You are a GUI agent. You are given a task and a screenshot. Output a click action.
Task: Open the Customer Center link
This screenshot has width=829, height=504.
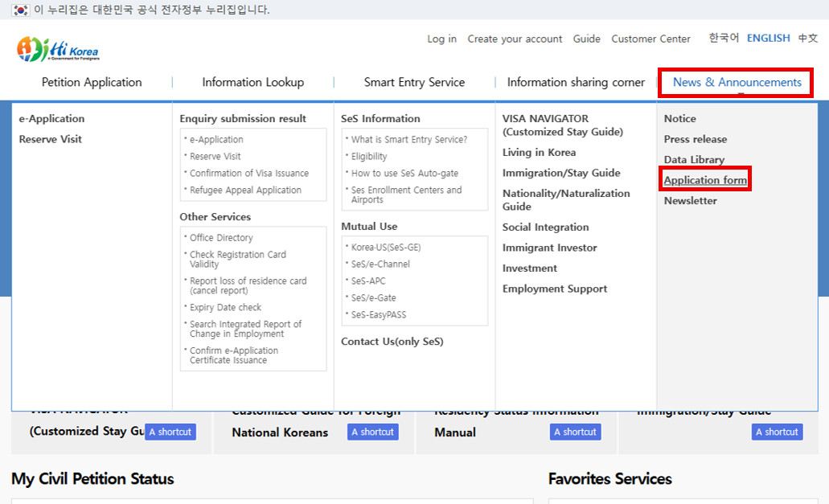(x=650, y=39)
